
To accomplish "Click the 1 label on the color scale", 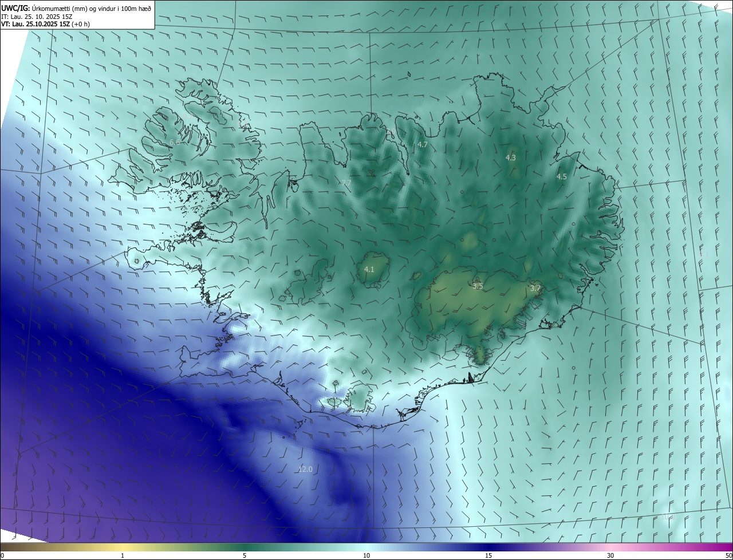I will tap(123, 555).
